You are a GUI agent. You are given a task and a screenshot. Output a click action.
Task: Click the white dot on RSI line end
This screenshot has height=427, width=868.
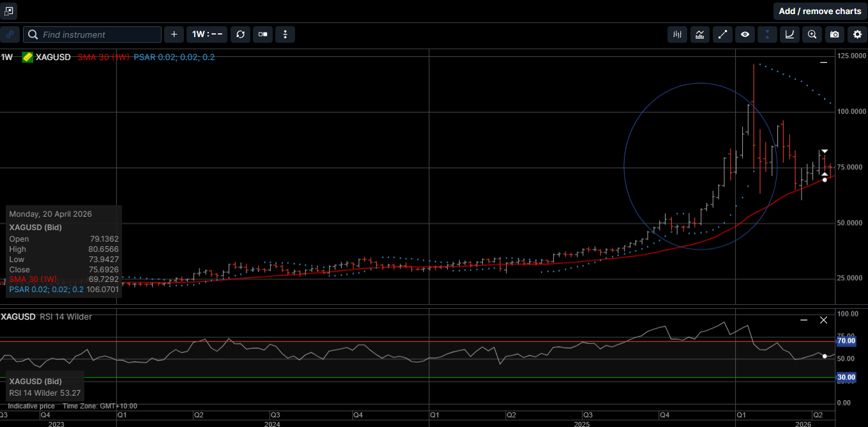825,356
